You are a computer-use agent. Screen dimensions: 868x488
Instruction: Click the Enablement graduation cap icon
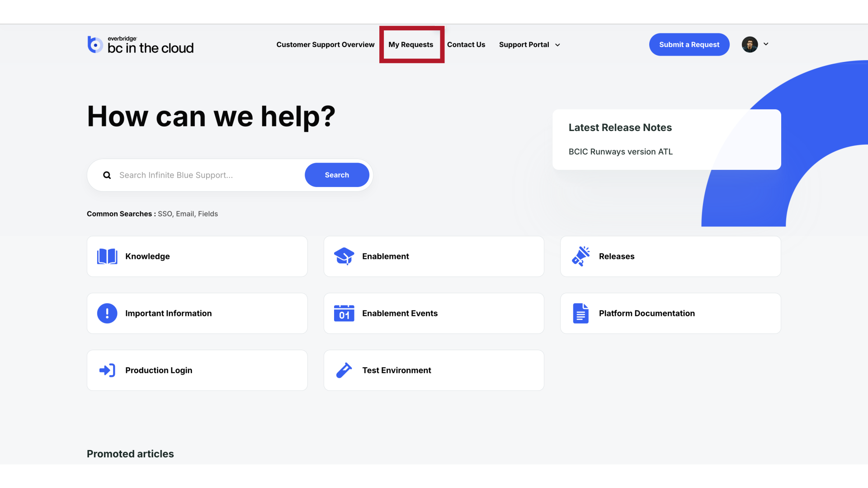pos(344,256)
